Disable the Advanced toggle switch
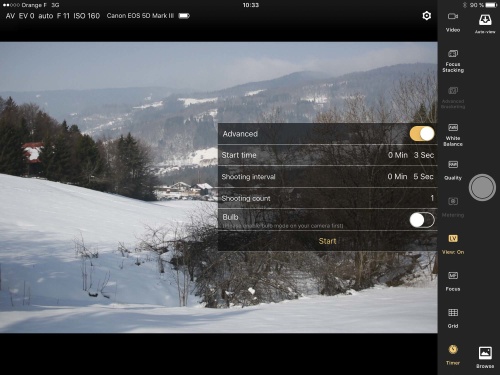 coord(422,134)
